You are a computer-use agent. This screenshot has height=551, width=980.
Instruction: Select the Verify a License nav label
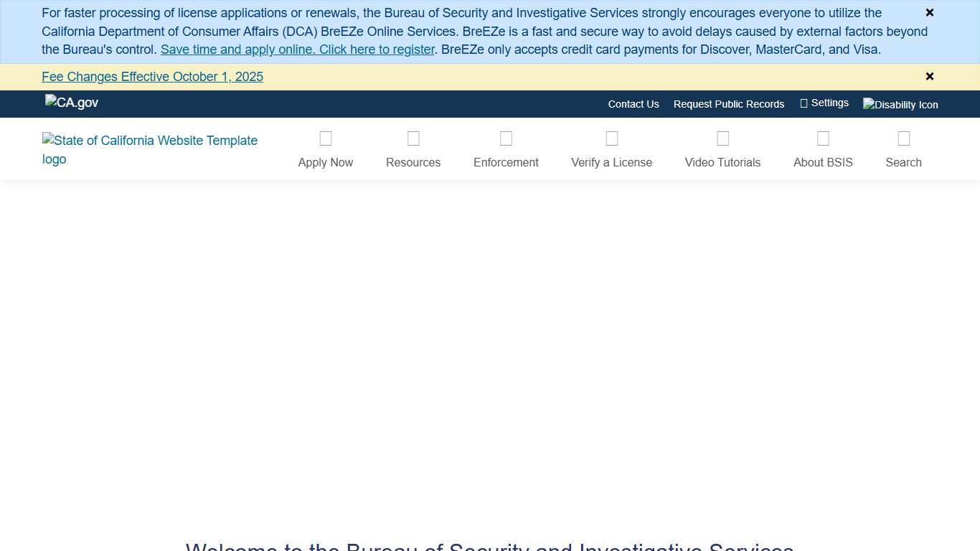point(611,162)
